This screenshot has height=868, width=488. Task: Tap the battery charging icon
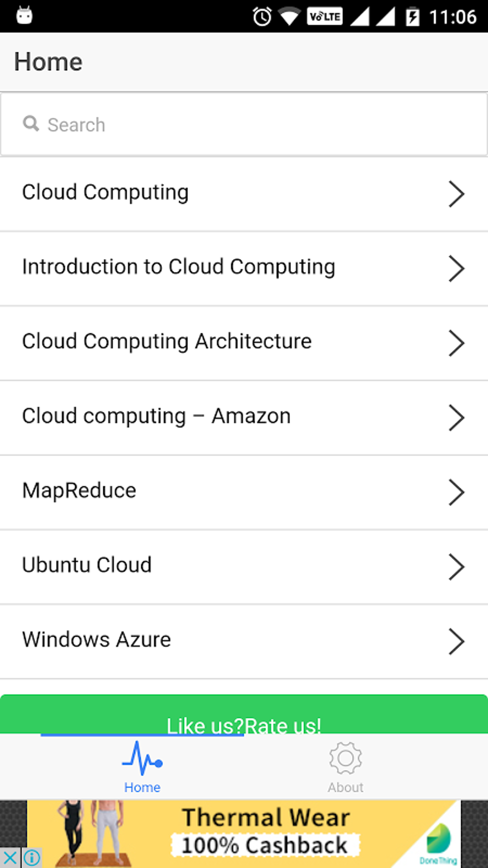[412, 17]
